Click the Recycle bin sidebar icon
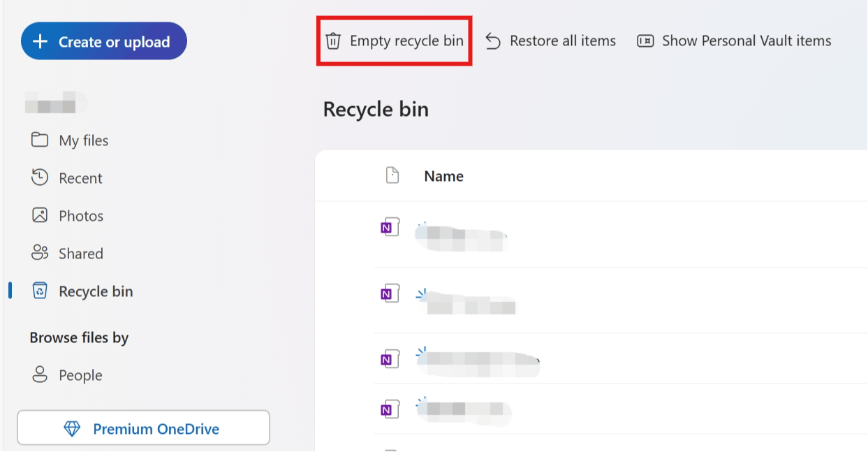 point(40,291)
